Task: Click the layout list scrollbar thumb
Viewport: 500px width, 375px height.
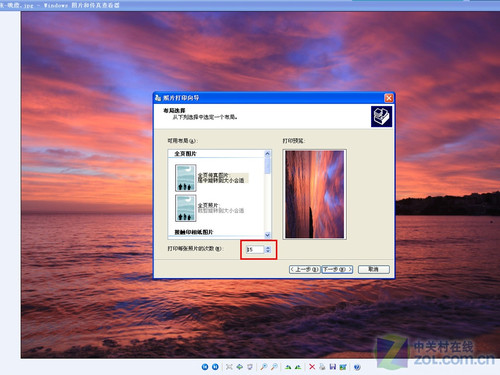Action: [x=267, y=165]
